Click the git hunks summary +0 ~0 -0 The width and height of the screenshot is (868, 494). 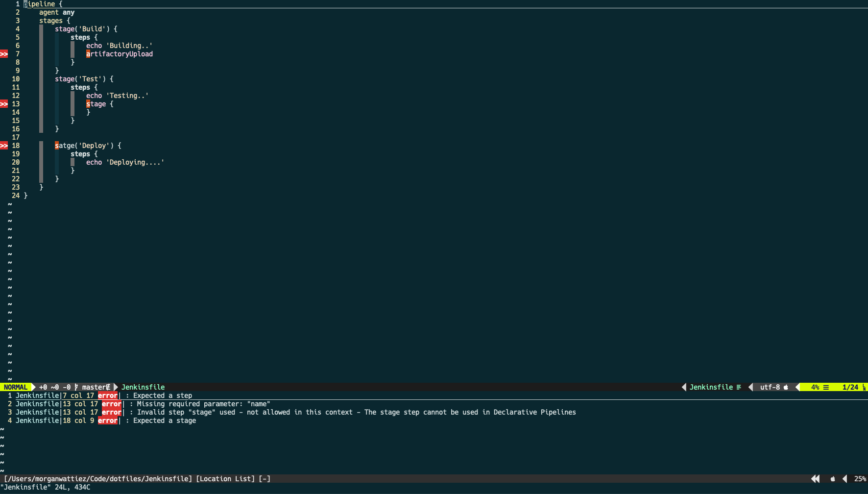[55, 387]
